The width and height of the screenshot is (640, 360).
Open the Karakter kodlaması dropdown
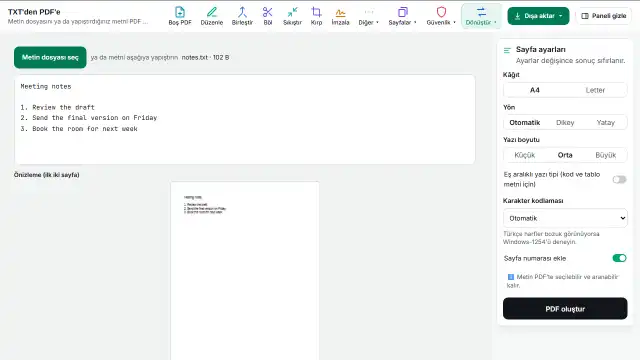(x=565, y=218)
